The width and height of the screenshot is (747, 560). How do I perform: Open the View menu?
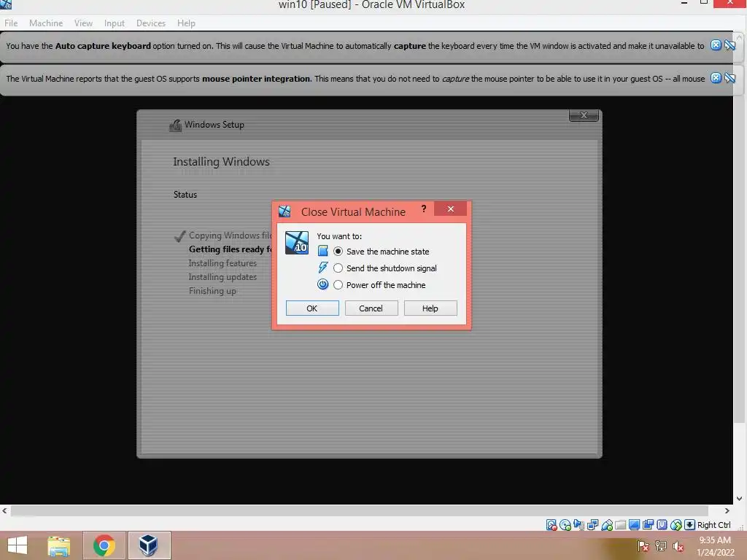(x=83, y=23)
